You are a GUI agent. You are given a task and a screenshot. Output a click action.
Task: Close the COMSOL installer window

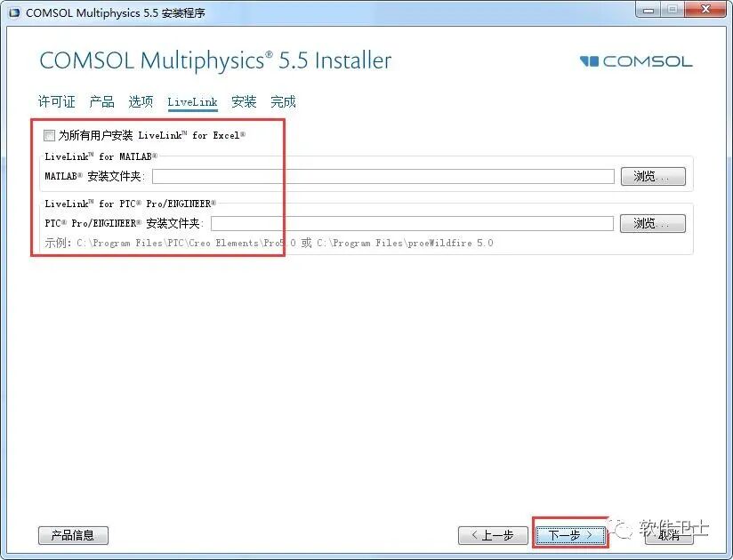click(x=706, y=10)
